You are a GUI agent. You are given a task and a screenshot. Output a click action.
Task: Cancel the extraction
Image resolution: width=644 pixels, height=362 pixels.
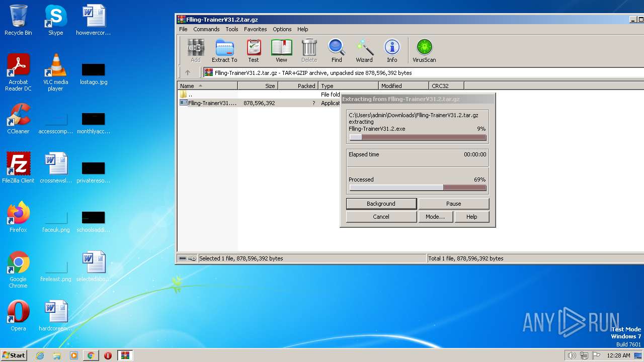pyautogui.click(x=381, y=217)
